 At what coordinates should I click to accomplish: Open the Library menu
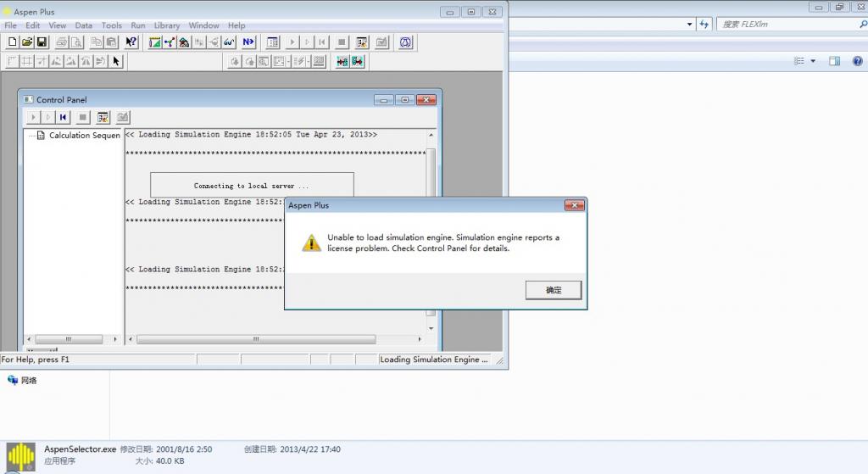pos(167,25)
